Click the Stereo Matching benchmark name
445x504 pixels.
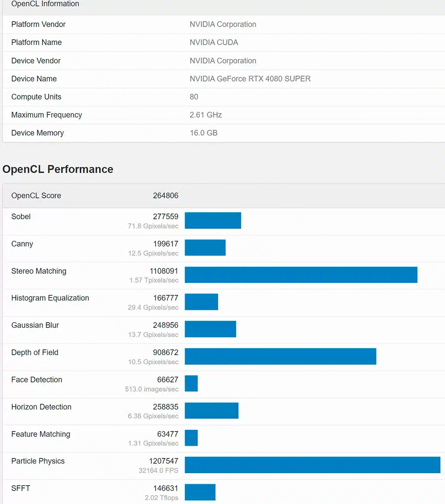39,271
